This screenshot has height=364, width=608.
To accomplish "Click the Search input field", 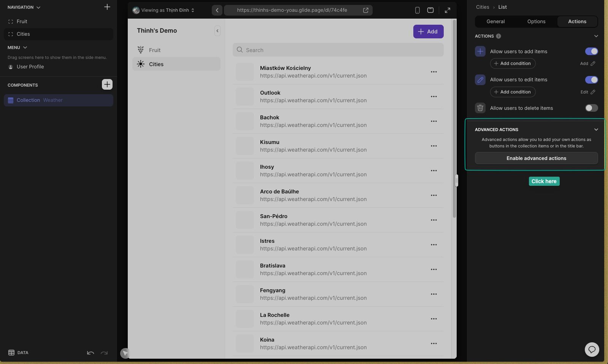I will click(x=338, y=50).
